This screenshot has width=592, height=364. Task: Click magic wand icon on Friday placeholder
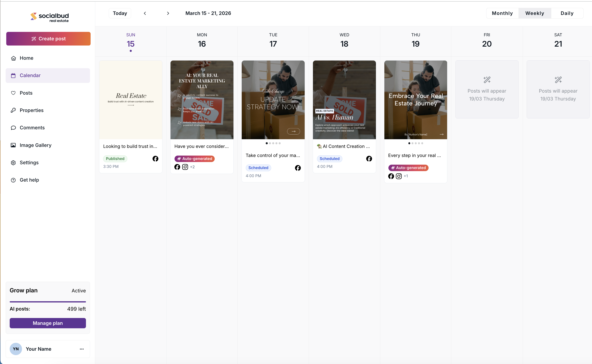point(487,80)
